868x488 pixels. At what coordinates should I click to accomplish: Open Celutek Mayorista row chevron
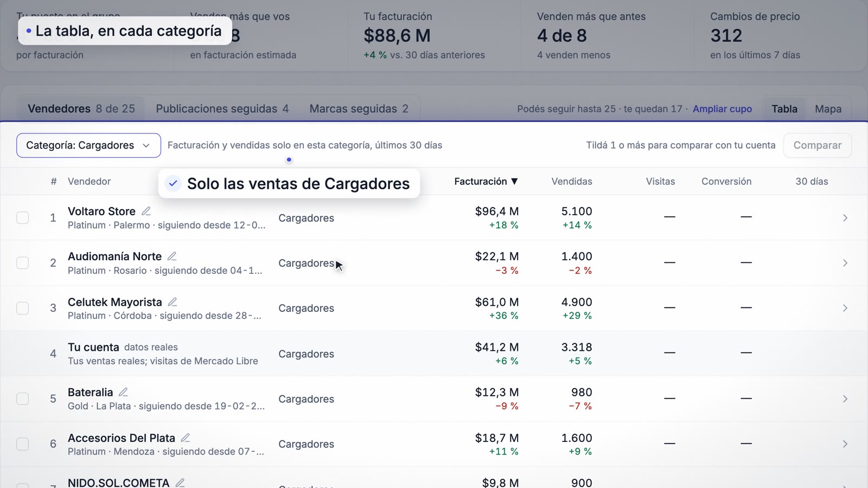845,308
